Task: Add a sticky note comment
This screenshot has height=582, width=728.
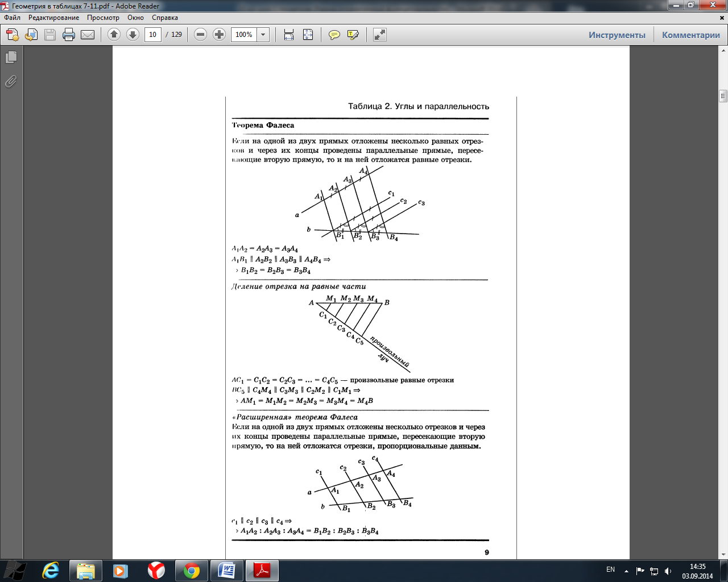Action: (x=334, y=35)
